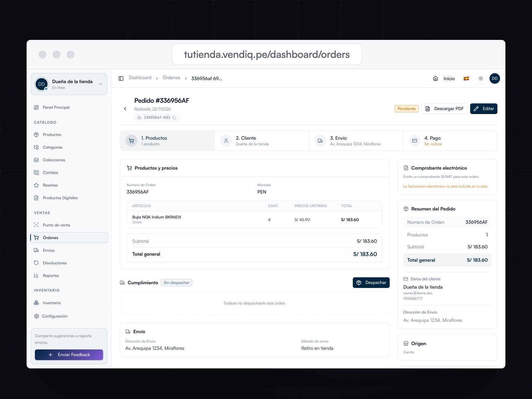Click the Bujía NGK Iridium BKR6EIX row
532x399 pixels.
[255, 220]
